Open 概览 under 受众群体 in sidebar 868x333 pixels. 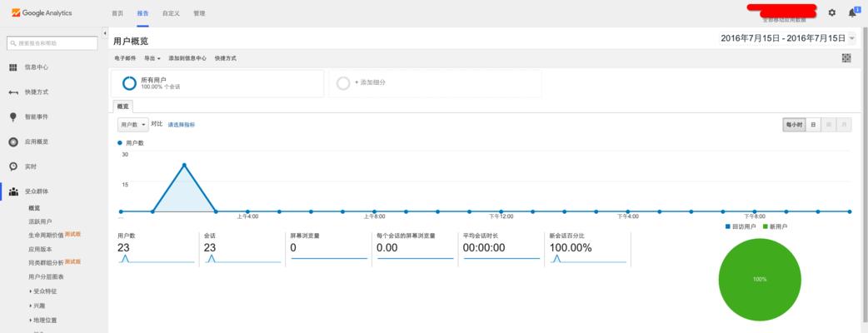(34, 208)
